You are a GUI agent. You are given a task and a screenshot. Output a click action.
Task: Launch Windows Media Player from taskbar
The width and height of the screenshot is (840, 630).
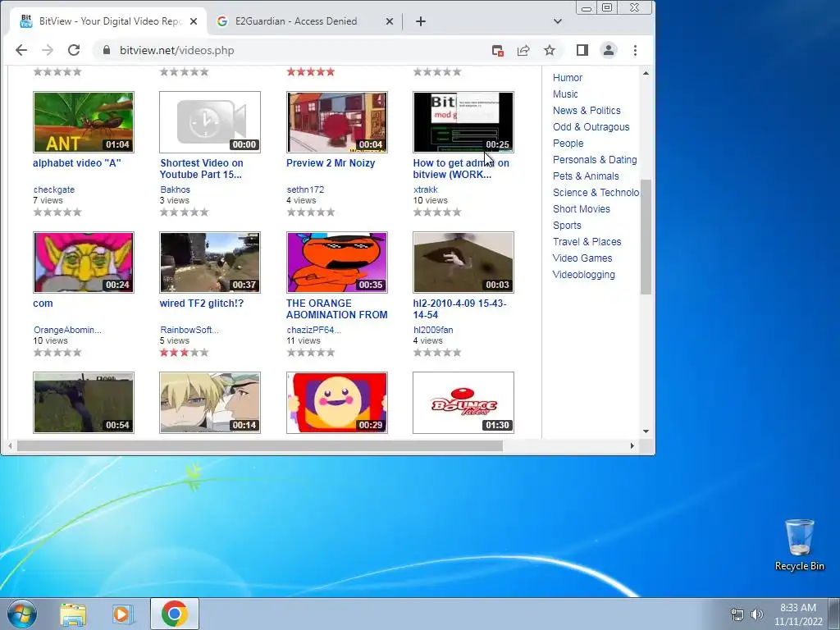tap(123, 614)
